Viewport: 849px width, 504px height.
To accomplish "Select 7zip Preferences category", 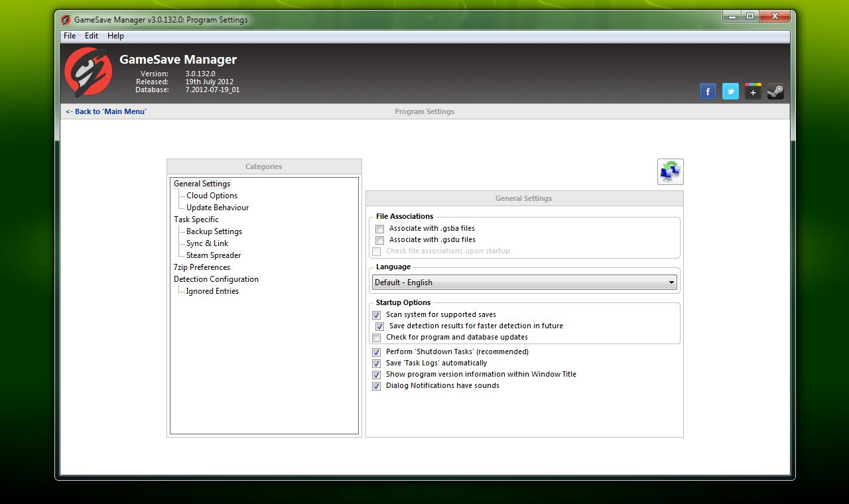I will [202, 267].
